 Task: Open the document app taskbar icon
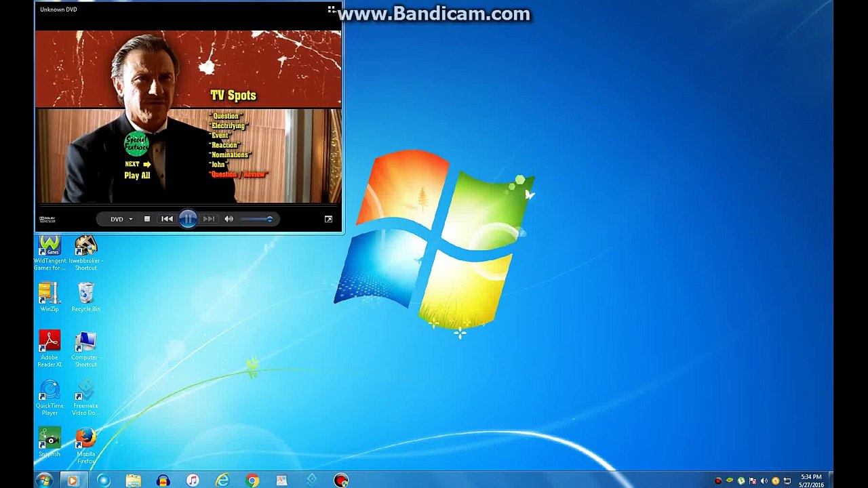click(x=281, y=481)
